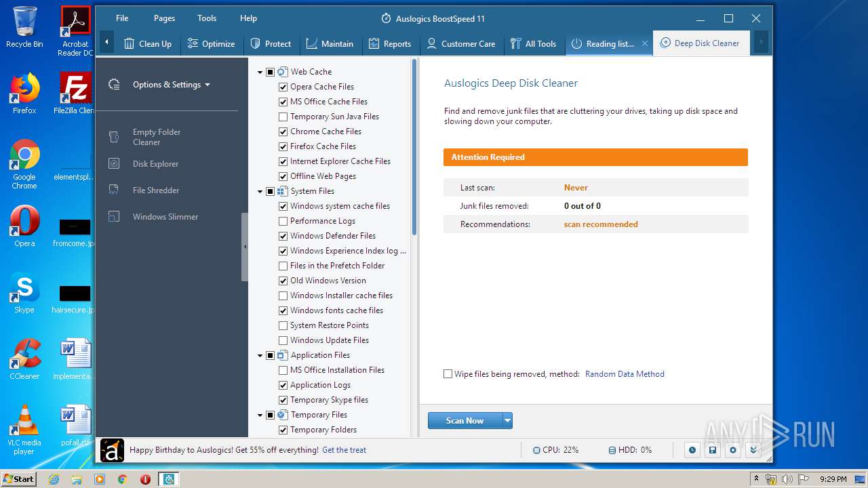
Task: Click the file tree vertical scrollbar
Action: 414,148
